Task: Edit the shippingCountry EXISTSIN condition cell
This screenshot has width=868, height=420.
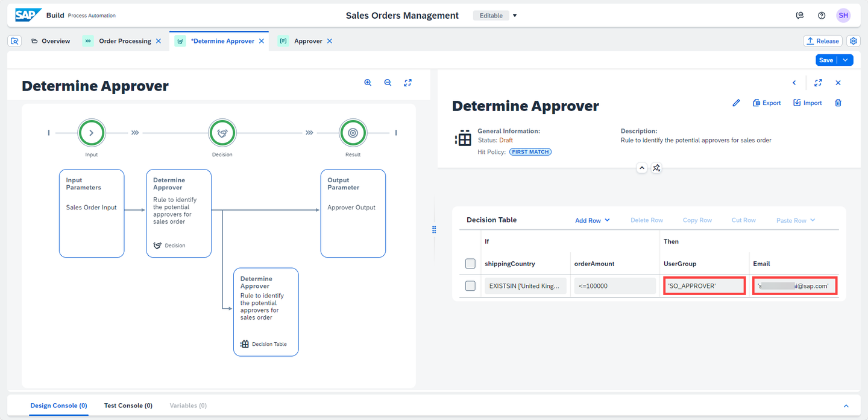Action: (x=526, y=286)
